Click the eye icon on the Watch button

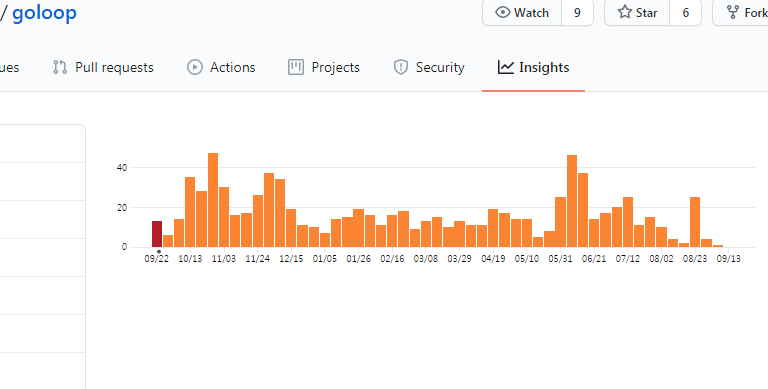(x=503, y=12)
